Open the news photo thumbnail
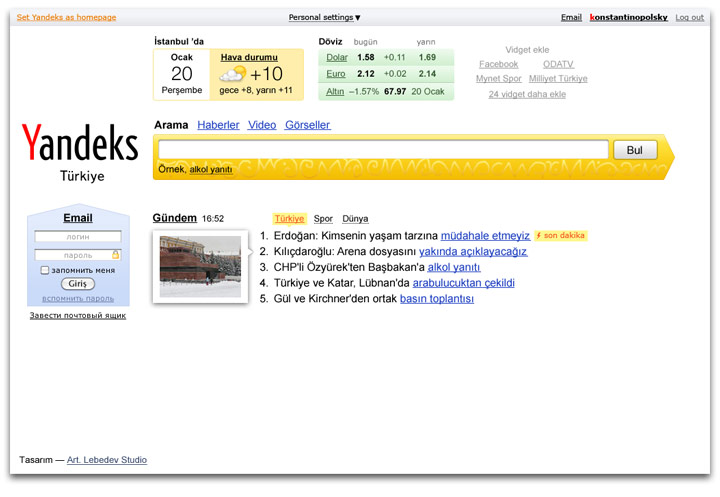The image size is (720, 497). (200, 266)
